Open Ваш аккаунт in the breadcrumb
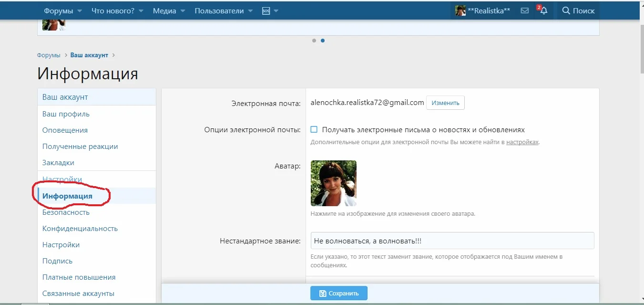 [89, 55]
